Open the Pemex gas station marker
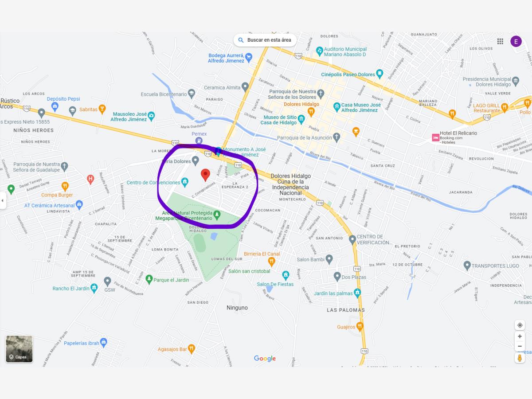532x399 pixels. (x=199, y=141)
